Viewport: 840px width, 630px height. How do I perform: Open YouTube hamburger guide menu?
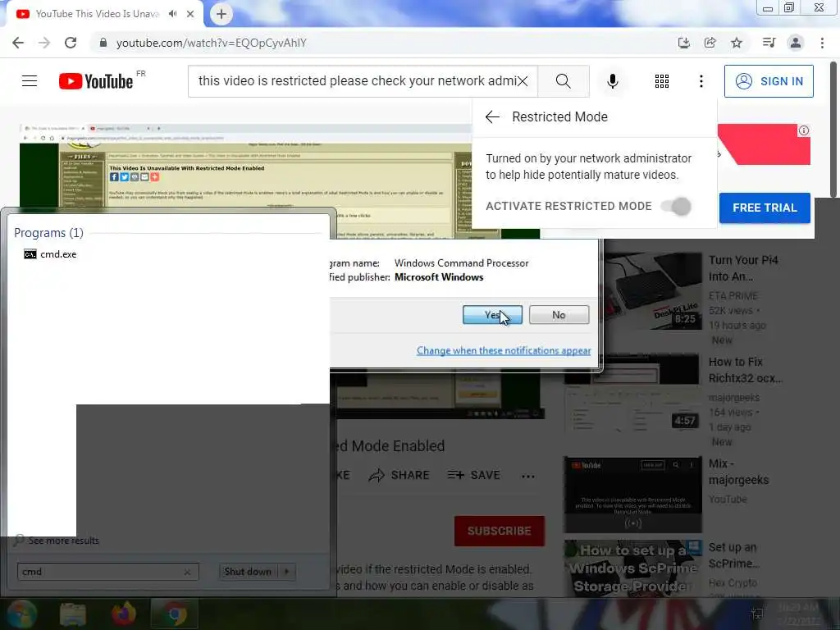[30, 81]
